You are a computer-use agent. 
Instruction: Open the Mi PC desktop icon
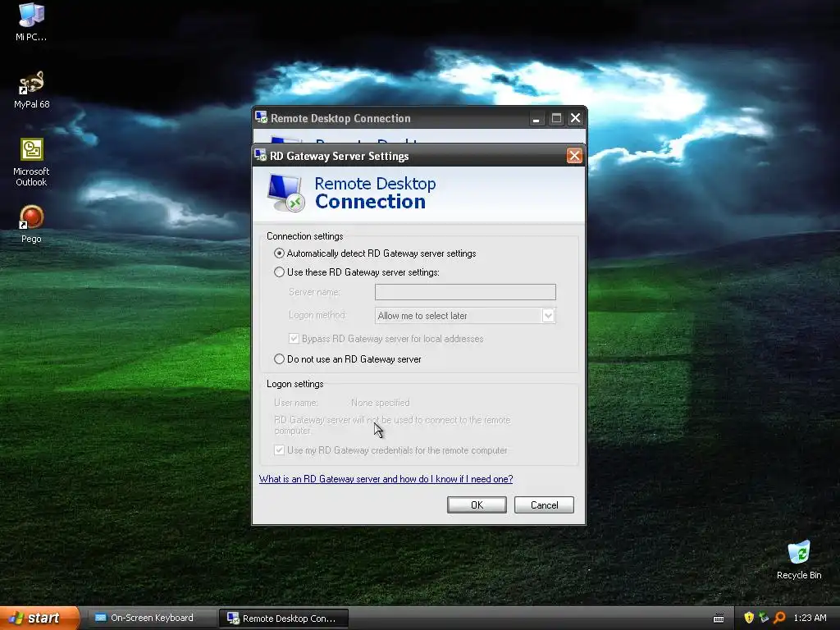click(31, 21)
